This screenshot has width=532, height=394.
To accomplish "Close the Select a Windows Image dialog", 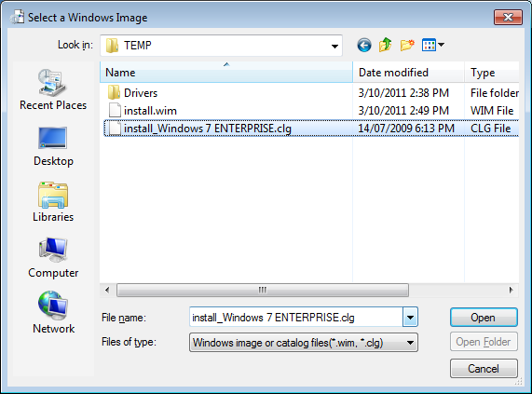I will (508, 17).
